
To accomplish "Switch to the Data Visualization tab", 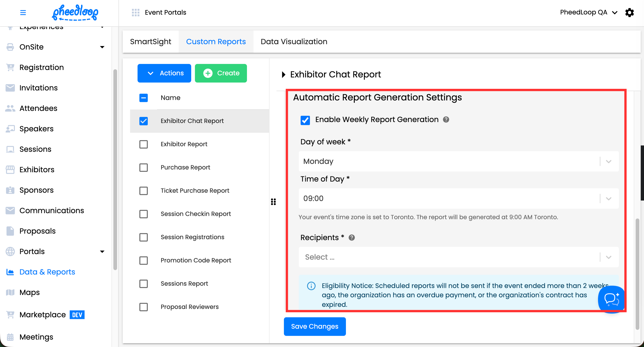I will (294, 42).
